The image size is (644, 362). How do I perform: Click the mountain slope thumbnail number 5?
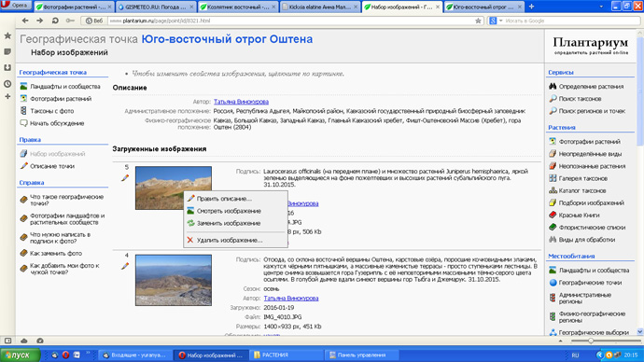click(174, 188)
